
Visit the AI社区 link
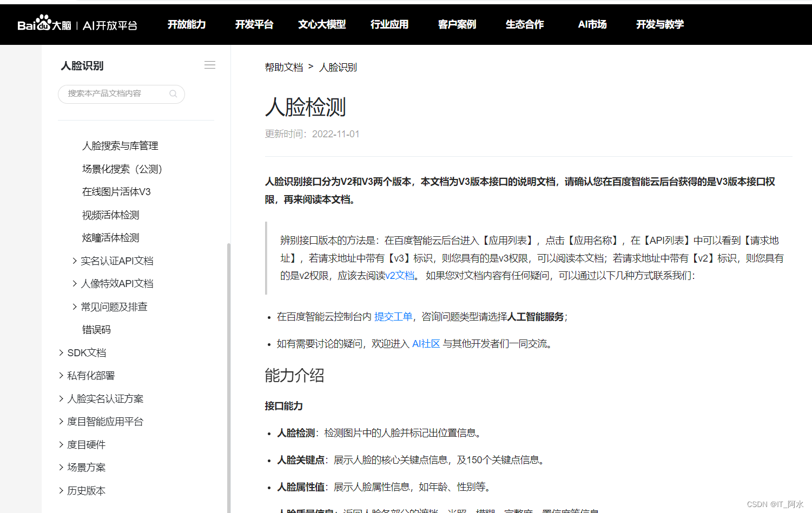426,343
